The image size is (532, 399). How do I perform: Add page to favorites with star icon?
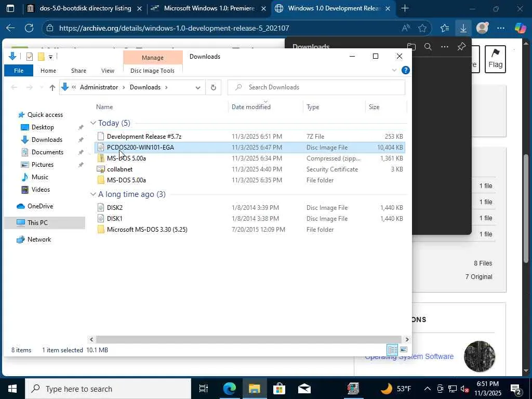click(x=422, y=28)
